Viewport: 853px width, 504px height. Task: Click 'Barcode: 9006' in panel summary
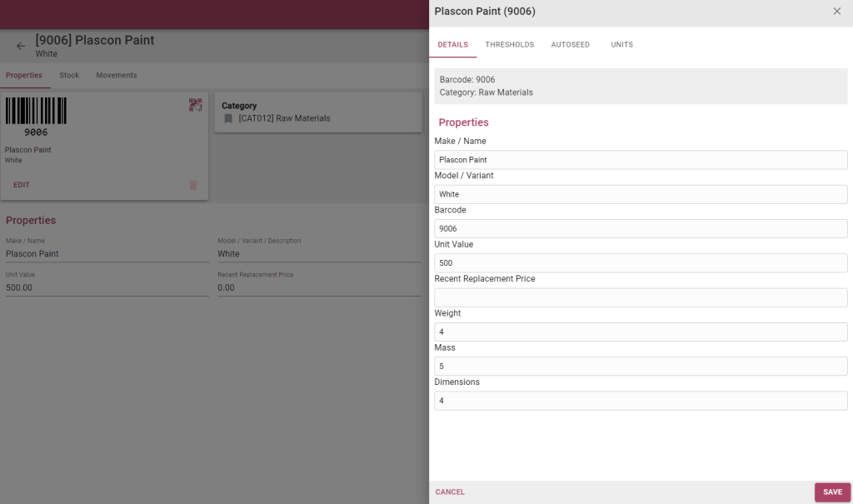[x=467, y=79]
